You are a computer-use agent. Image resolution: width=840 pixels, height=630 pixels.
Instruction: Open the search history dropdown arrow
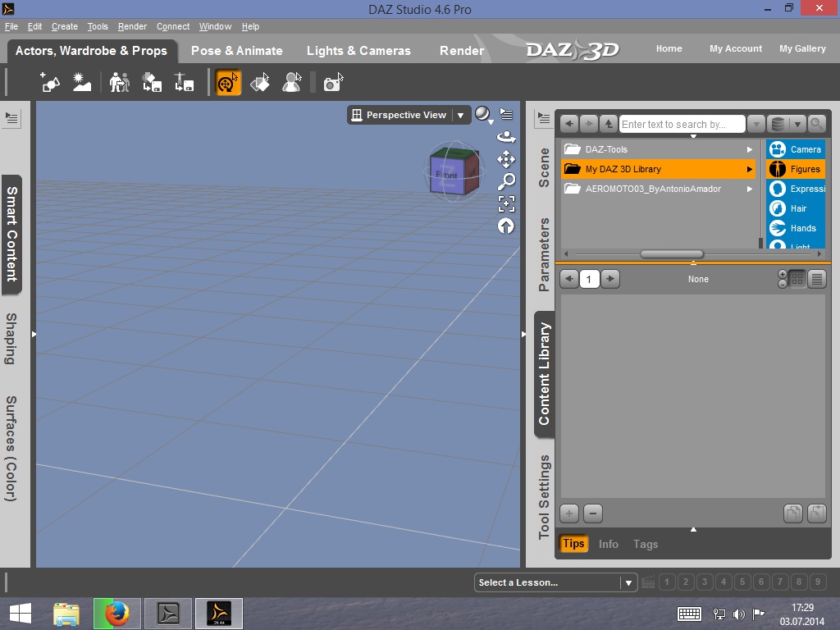(x=756, y=124)
